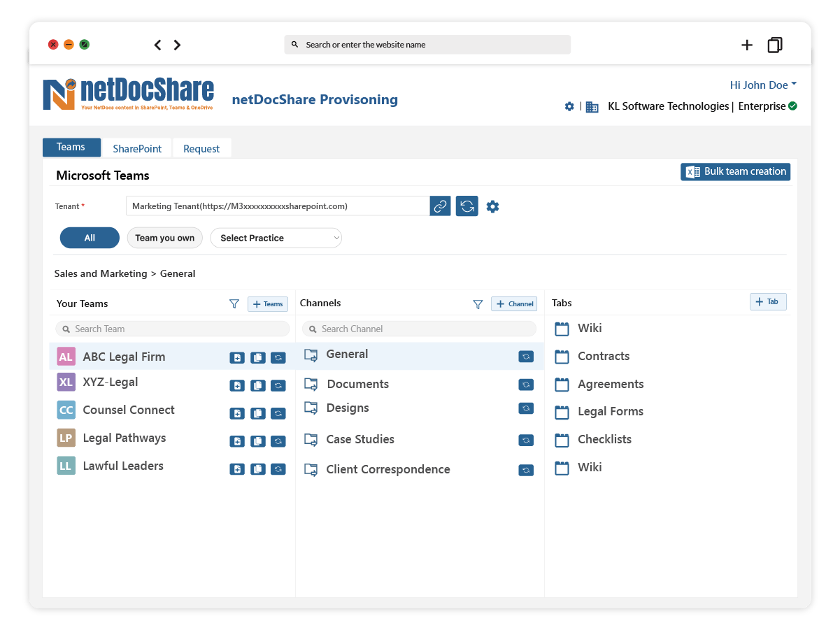Switch to the SharePoint tab
The height and width of the screenshot is (630, 840).
(137, 148)
